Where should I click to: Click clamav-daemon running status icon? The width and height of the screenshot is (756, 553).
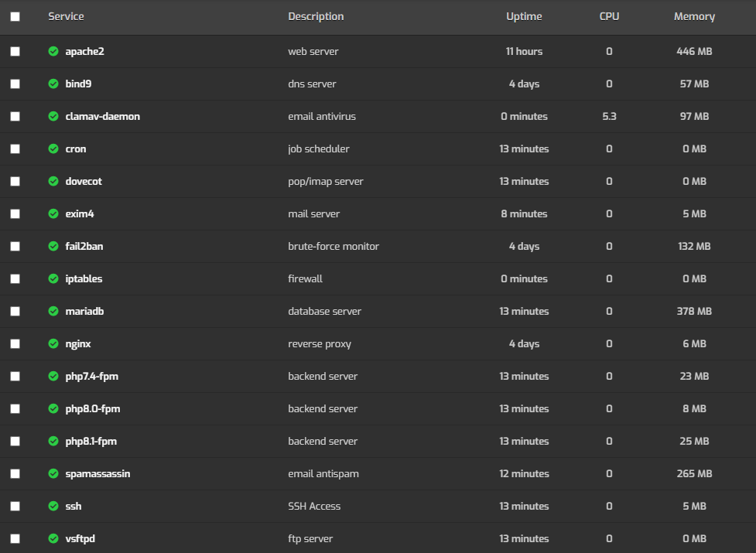pos(53,116)
